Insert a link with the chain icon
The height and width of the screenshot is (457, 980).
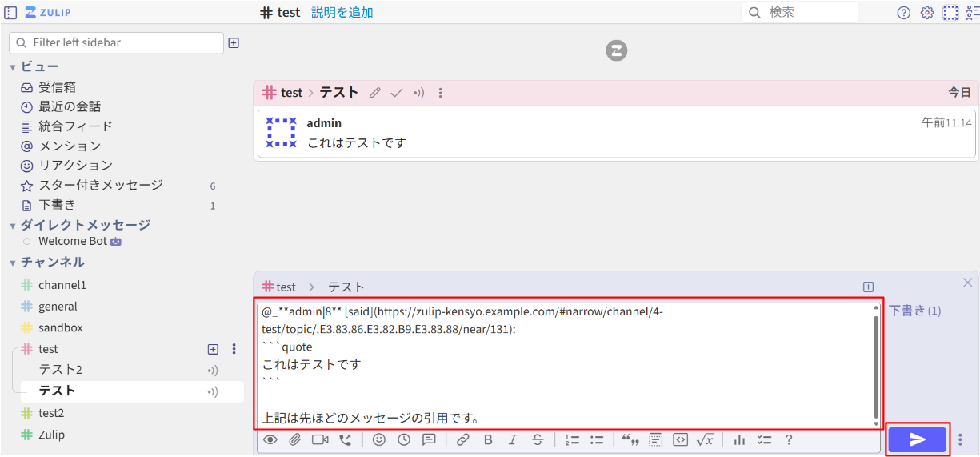462,439
